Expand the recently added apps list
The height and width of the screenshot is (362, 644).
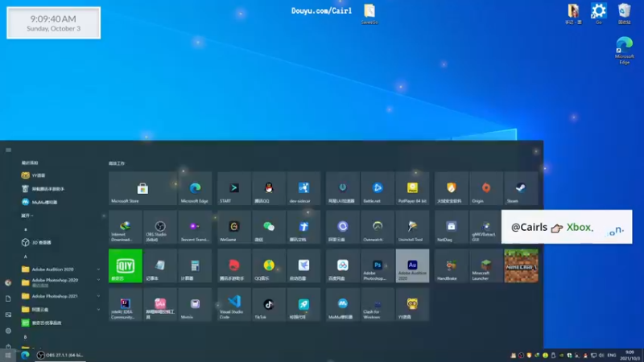click(27, 216)
